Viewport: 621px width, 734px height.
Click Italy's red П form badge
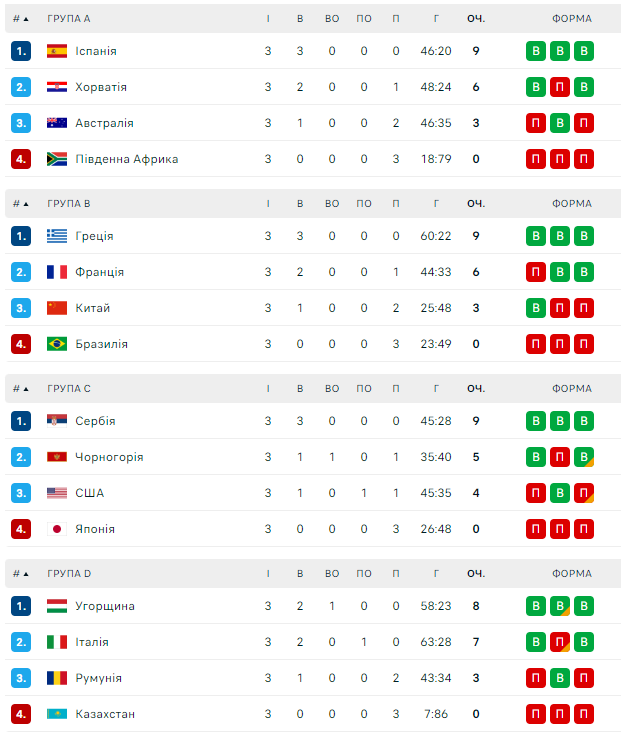pyautogui.click(x=560, y=642)
